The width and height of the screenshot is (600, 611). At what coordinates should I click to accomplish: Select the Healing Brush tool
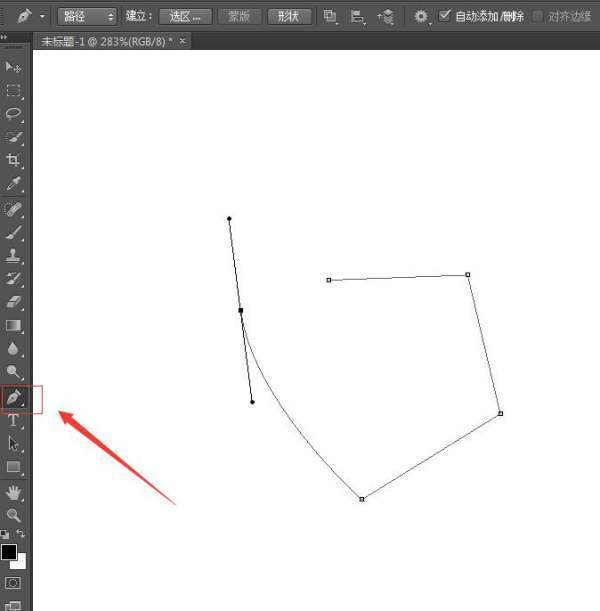pyautogui.click(x=13, y=210)
